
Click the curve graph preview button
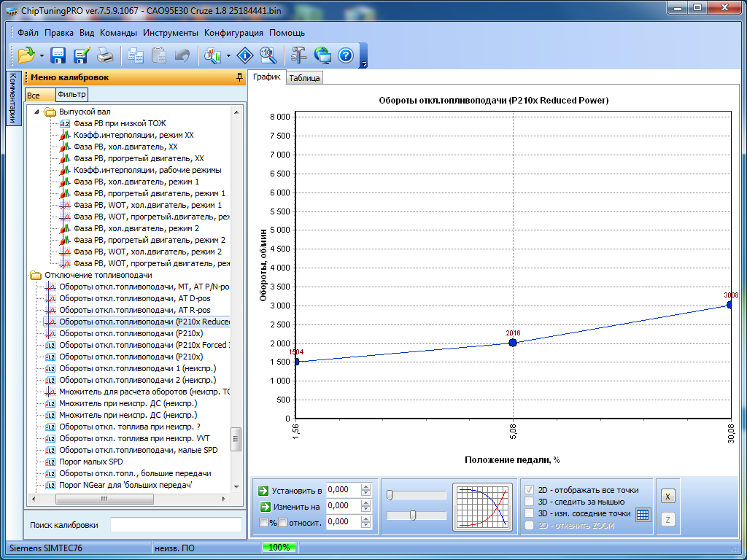483,506
